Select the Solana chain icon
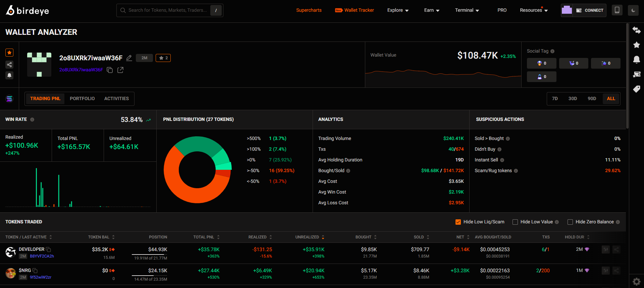 9,99
